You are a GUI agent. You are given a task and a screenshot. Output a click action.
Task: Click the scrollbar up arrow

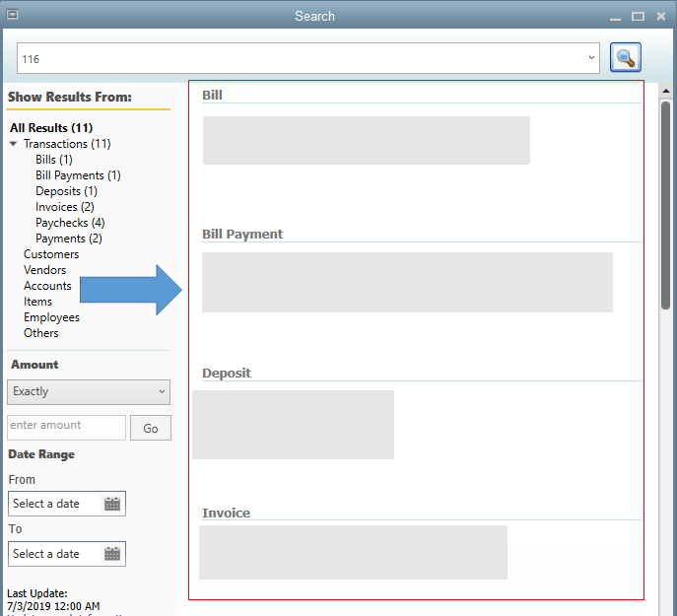coord(666,91)
